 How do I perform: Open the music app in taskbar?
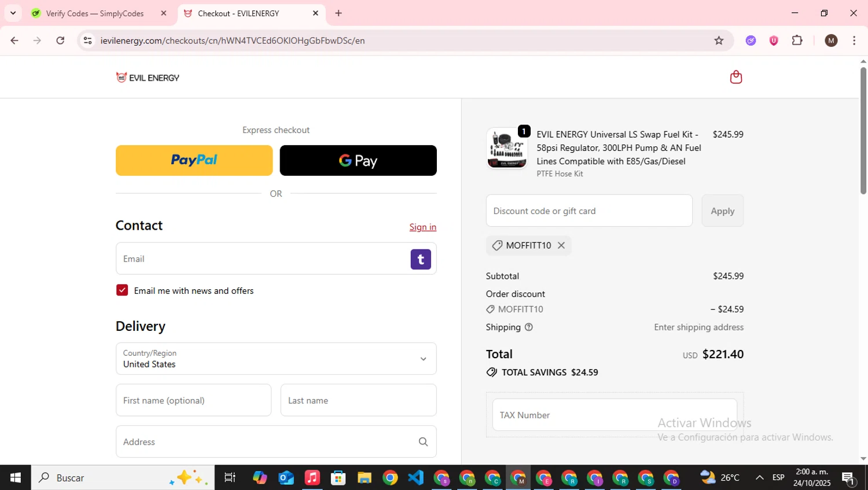pyautogui.click(x=312, y=478)
